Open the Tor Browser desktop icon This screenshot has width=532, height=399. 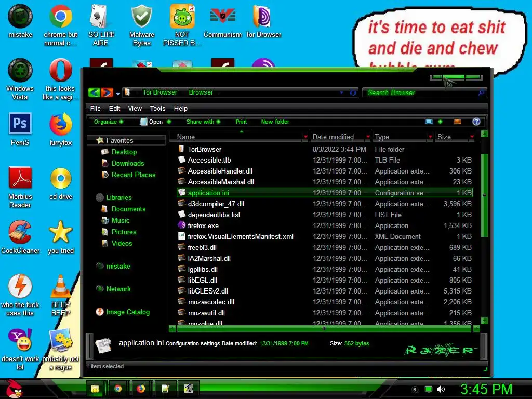point(263,21)
